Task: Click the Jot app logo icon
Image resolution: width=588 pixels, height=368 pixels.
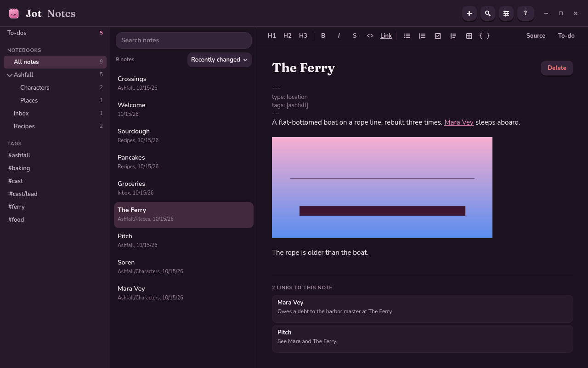Action: [14, 13]
